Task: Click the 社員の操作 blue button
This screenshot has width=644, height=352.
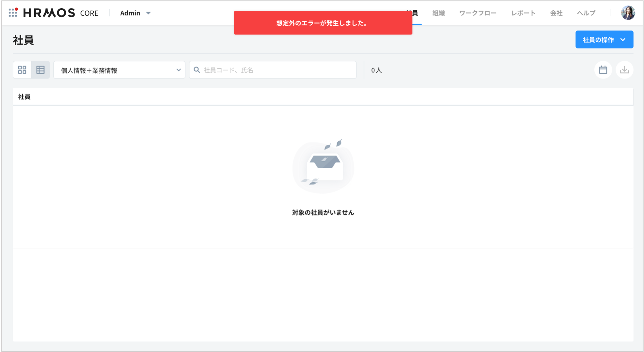Action: [604, 39]
